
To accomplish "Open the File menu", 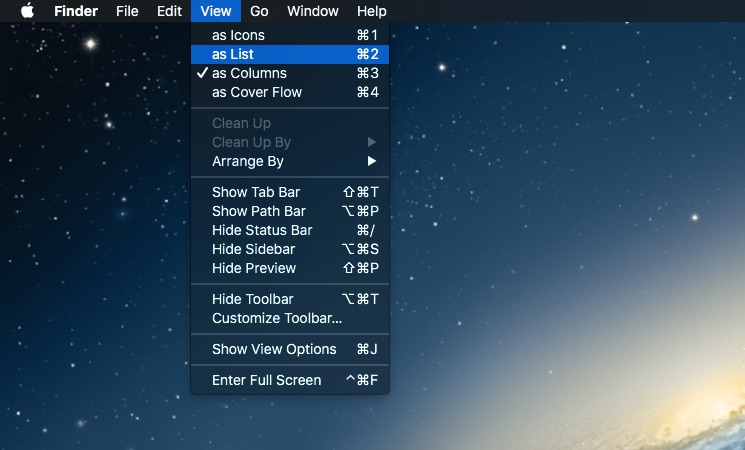I will pyautogui.click(x=127, y=11).
